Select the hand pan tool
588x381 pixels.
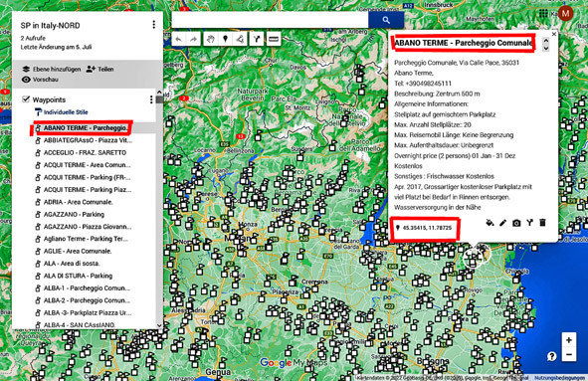[x=211, y=39]
